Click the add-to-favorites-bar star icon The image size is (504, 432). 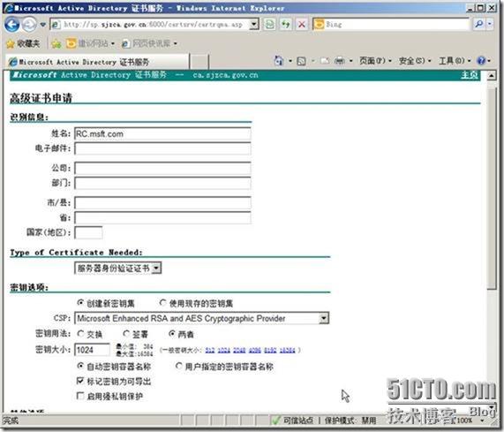56,43
